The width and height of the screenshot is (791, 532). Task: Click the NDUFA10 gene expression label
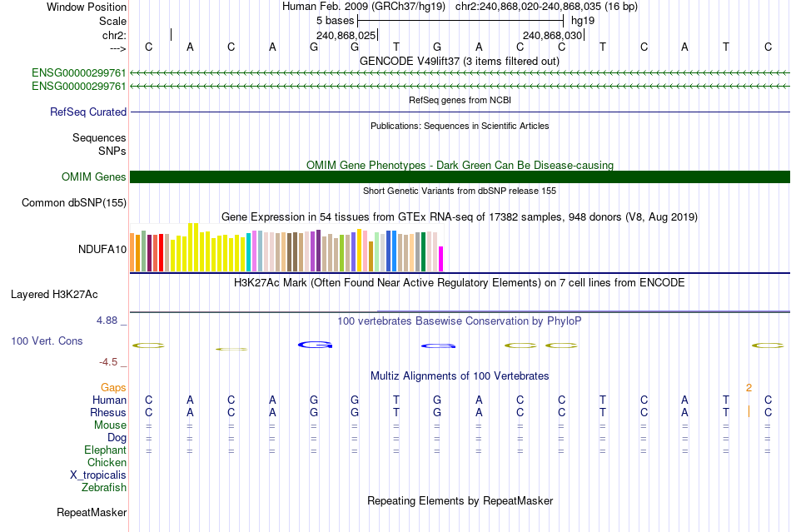coord(102,249)
